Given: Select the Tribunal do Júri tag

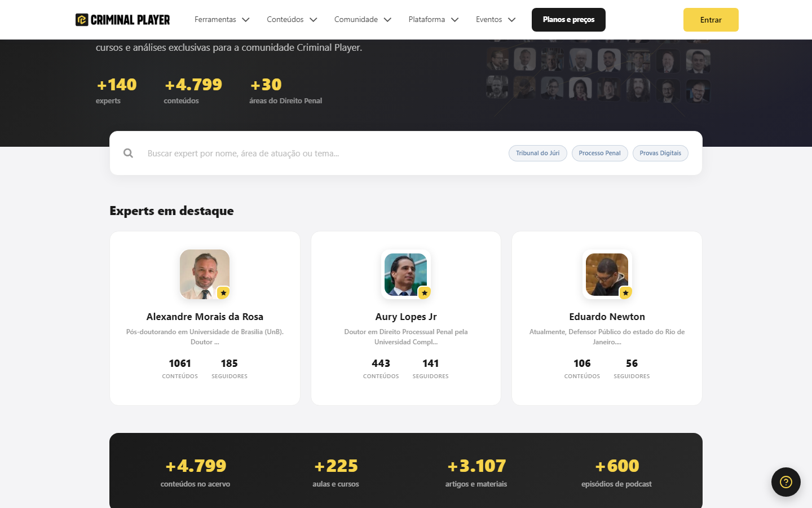Looking at the screenshot, I should (x=538, y=153).
